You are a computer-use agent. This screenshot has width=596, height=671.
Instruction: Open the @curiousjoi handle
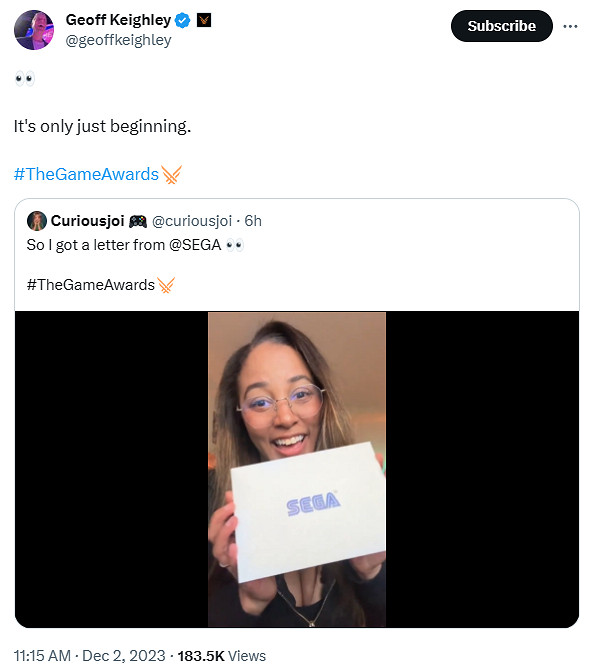point(192,221)
